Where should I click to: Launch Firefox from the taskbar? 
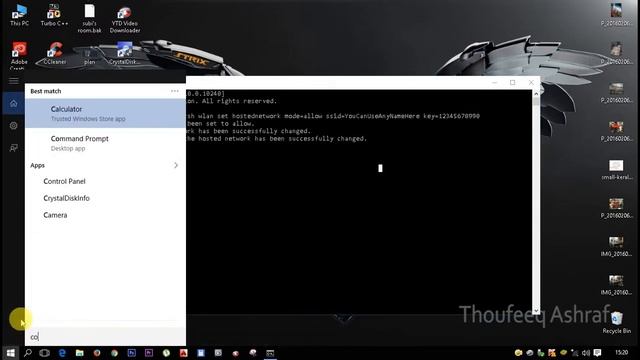point(97,353)
